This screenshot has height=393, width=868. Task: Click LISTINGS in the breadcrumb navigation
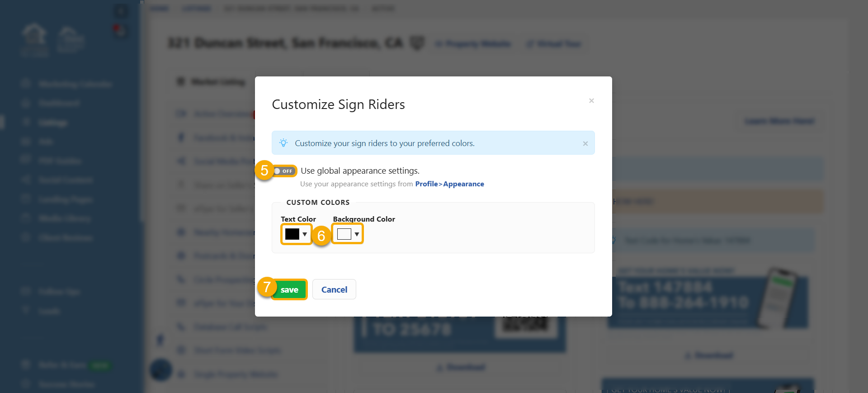[196, 8]
